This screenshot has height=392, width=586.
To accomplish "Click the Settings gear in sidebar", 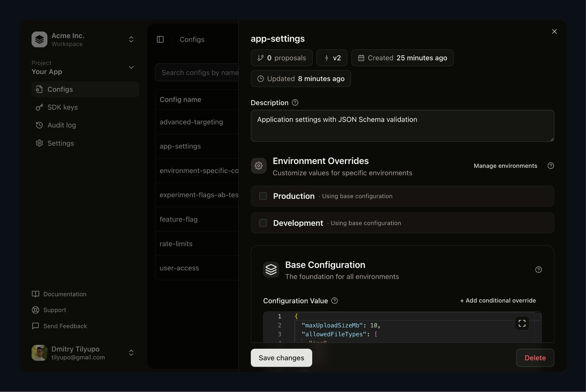I will [39, 143].
